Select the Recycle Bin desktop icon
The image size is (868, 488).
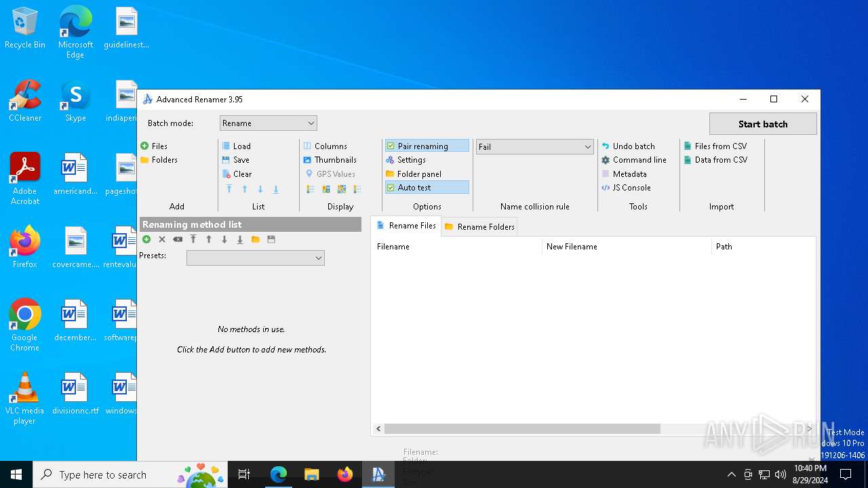(x=25, y=28)
